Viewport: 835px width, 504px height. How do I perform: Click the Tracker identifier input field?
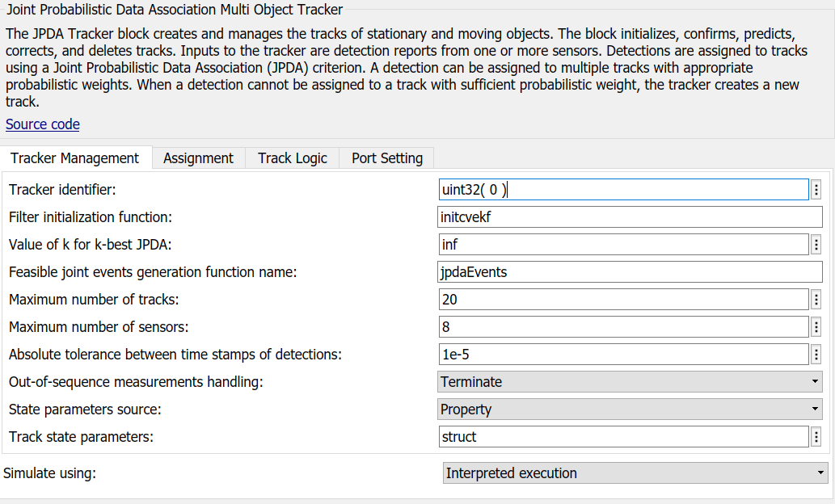622,190
